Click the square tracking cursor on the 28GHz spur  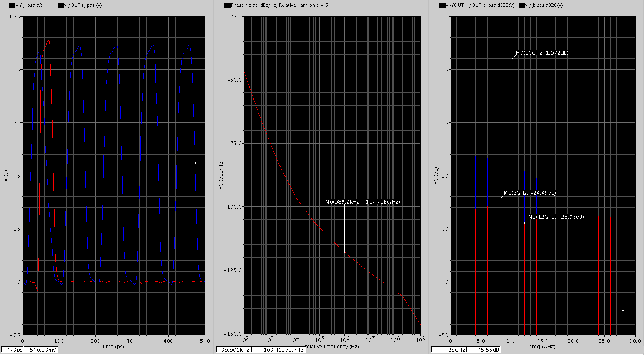click(x=623, y=311)
